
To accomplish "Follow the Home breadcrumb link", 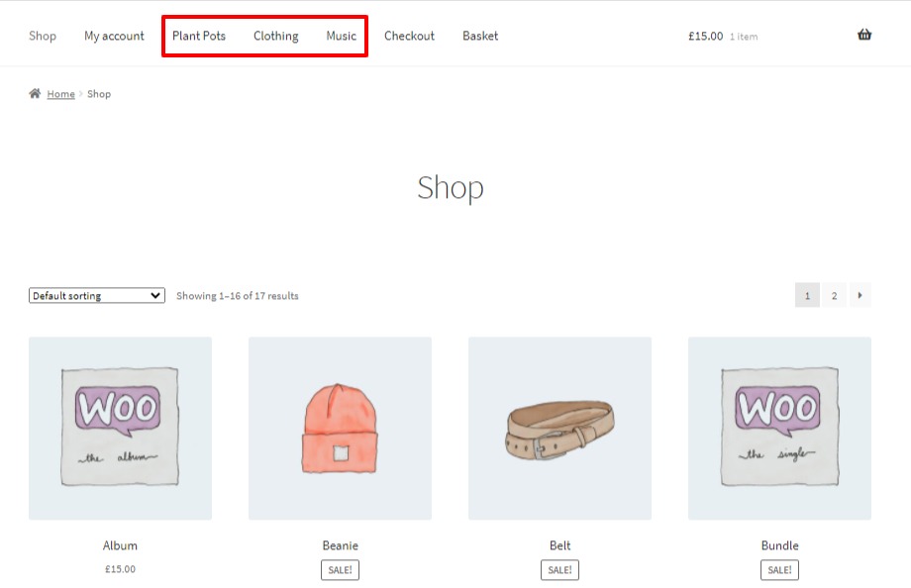I will pyautogui.click(x=60, y=93).
